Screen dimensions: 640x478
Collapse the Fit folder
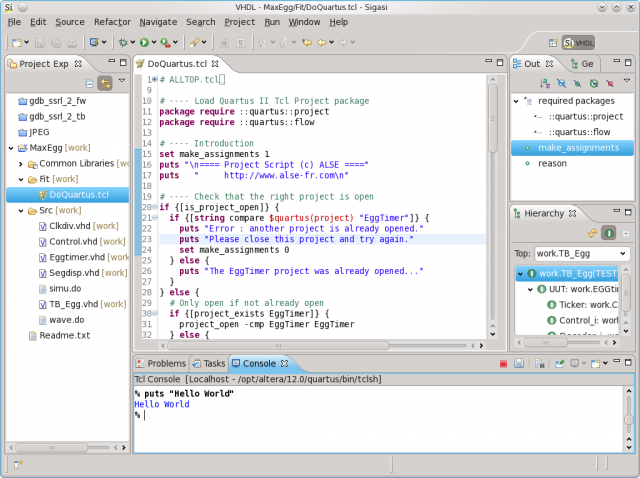point(21,180)
